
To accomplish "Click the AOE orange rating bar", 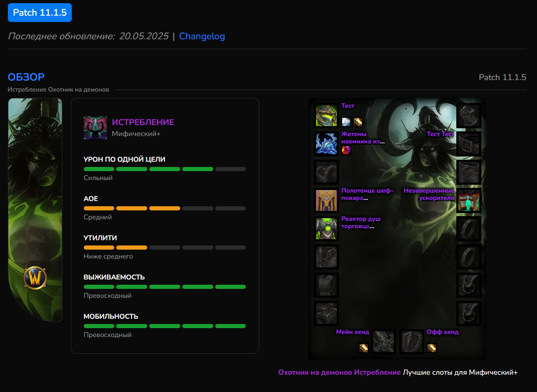I will pyautogui.click(x=165, y=208).
